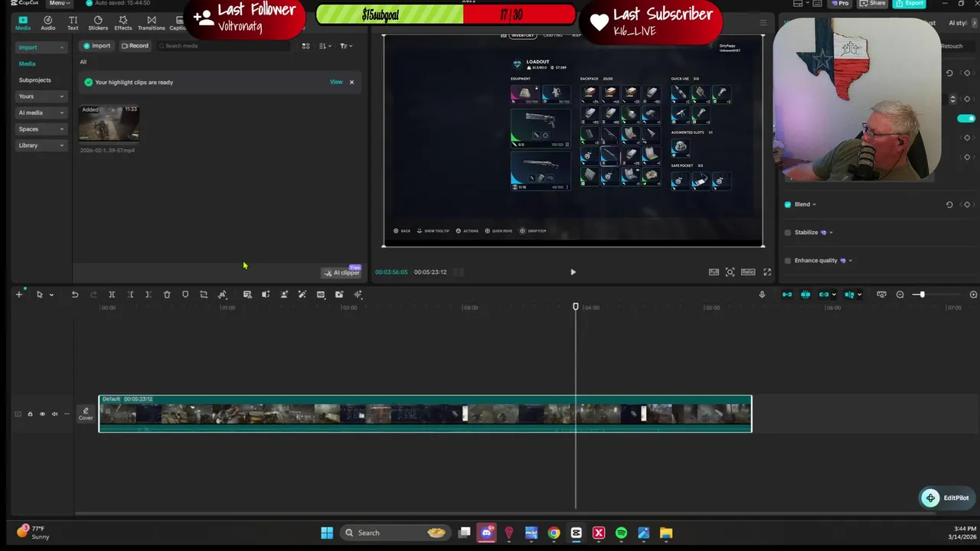The image size is (980, 551).
Task: Select the Media tab
Action: click(23, 23)
